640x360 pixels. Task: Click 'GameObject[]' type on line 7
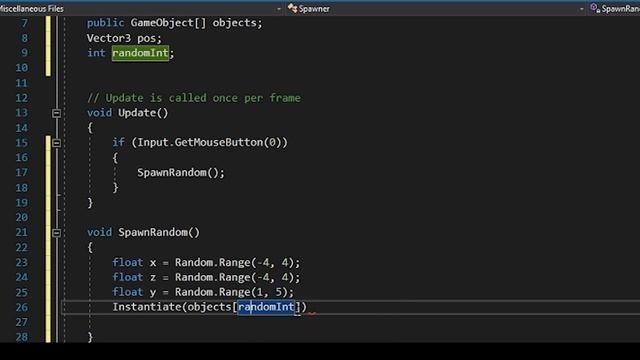168,23
